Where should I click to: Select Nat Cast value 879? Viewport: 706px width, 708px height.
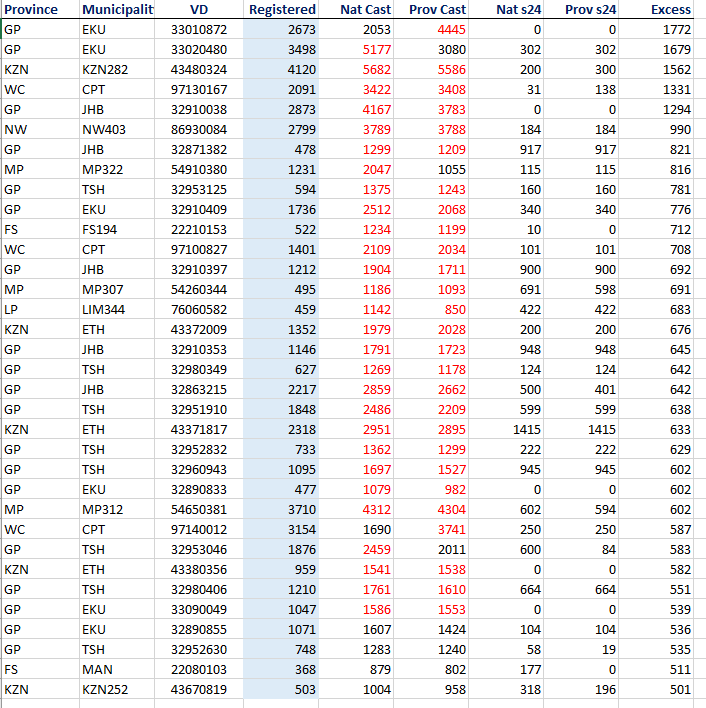click(x=380, y=670)
